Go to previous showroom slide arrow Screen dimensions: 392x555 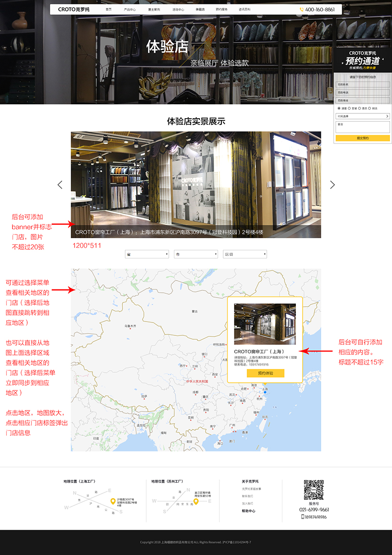[60, 184]
